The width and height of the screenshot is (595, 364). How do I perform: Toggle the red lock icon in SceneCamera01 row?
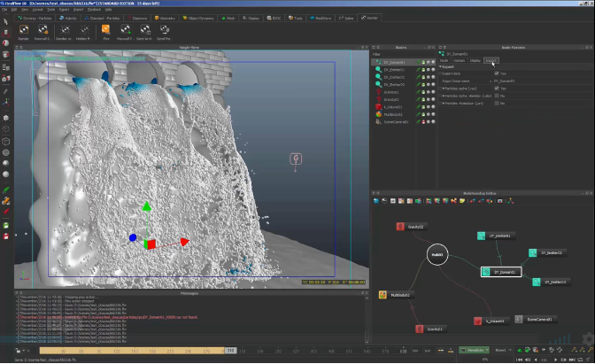pos(423,122)
